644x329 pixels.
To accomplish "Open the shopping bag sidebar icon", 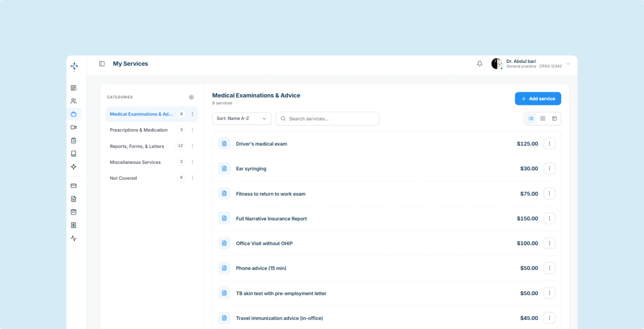I will (73, 212).
